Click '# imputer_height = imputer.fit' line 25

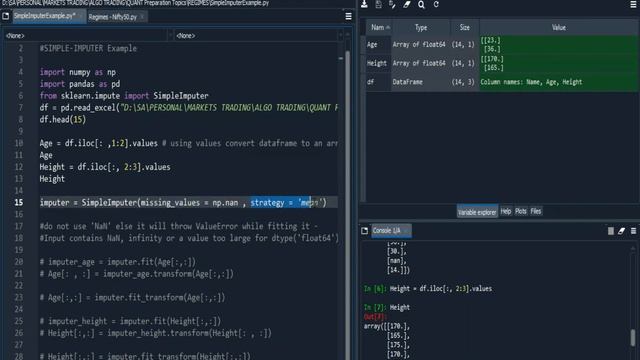130,321
